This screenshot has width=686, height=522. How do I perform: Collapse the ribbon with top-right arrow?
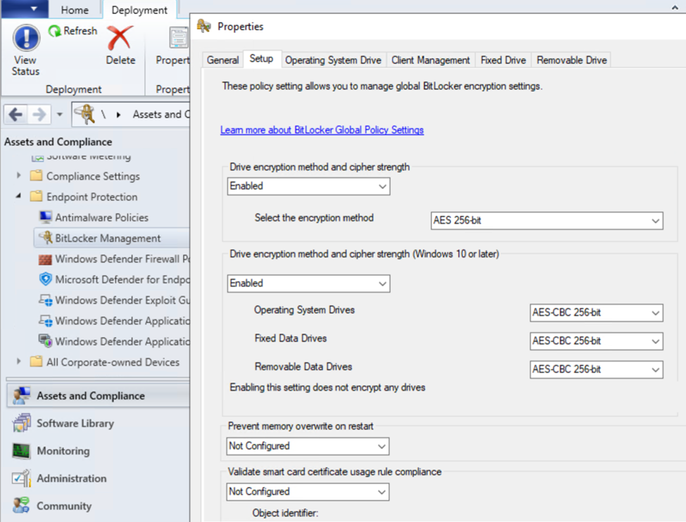pos(675,7)
